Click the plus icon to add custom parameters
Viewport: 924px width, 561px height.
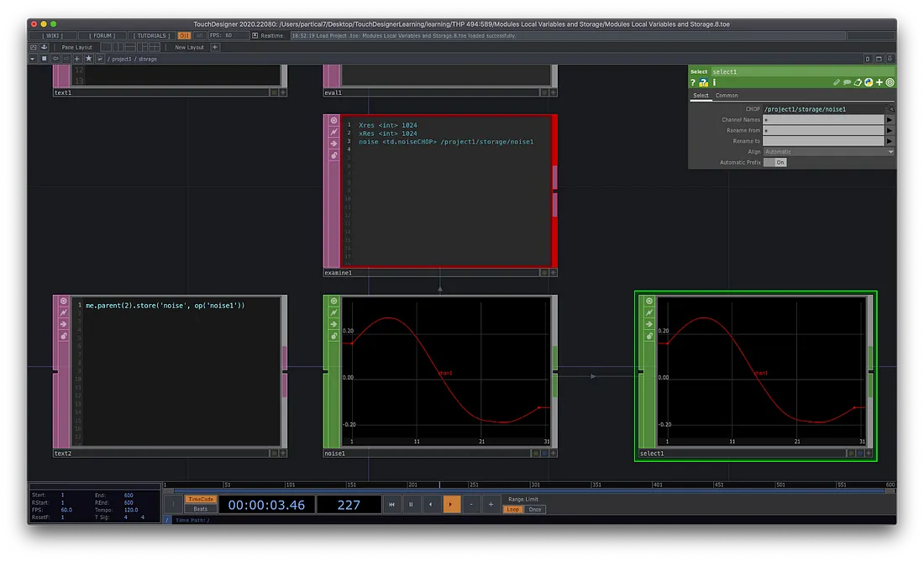879,82
